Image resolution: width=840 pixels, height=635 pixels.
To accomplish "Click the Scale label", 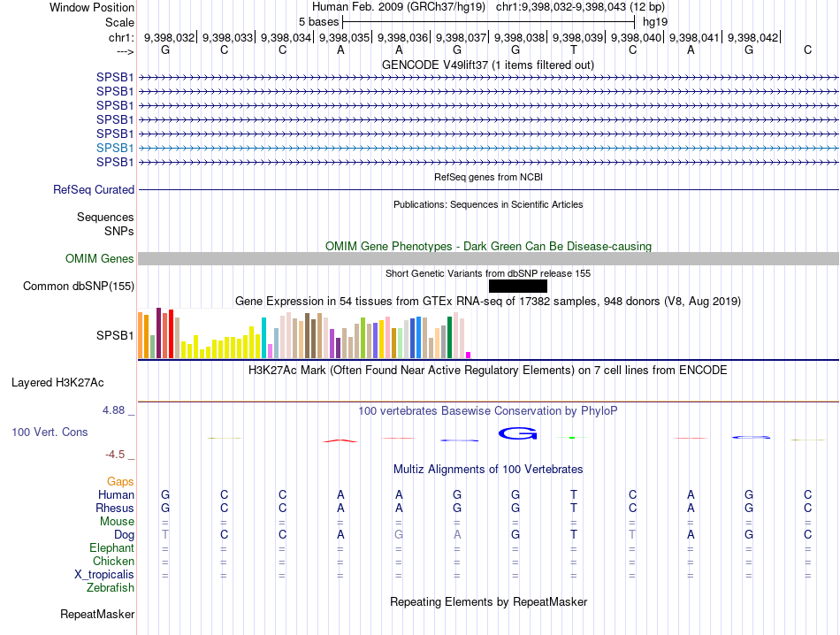I will (119, 22).
